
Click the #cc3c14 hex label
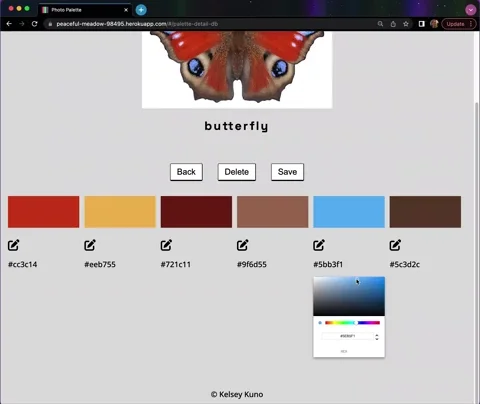point(23,265)
